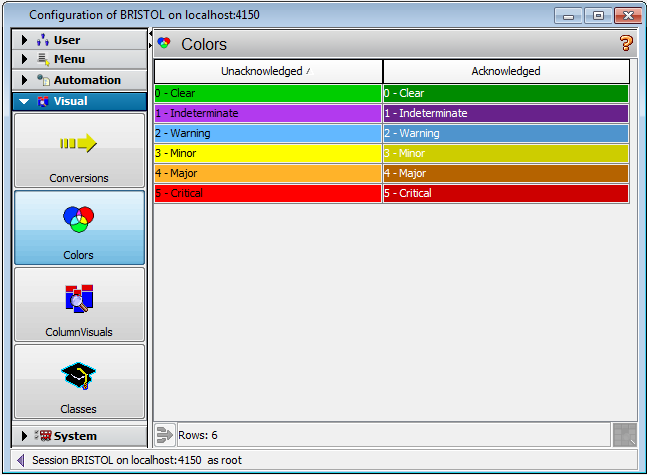The height and width of the screenshot is (475, 647).
Task: Open the User category label
Action: pyautogui.click(x=67, y=40)
